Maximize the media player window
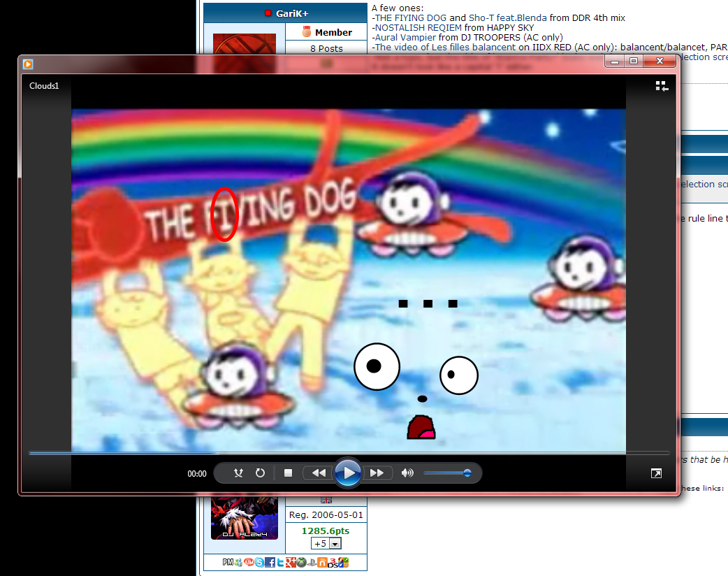Image resolution: width=728 pixels, height=576 pixels. click(634, 61)
